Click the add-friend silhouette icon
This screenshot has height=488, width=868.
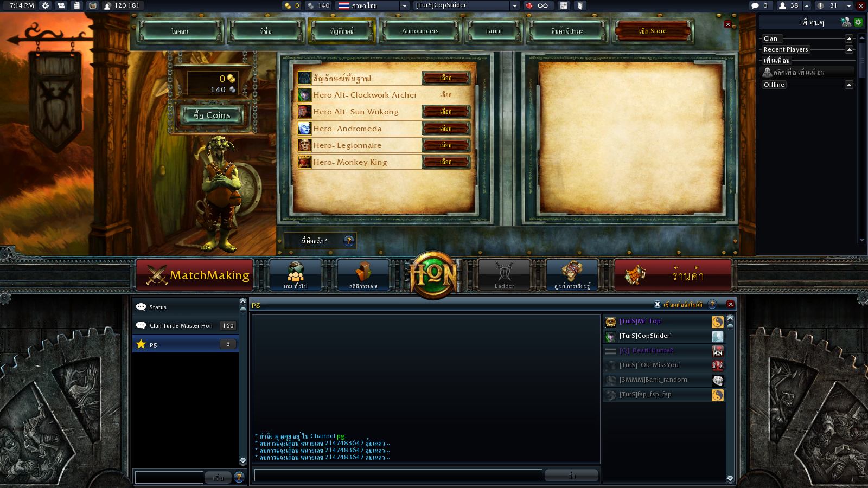(767, 72)
